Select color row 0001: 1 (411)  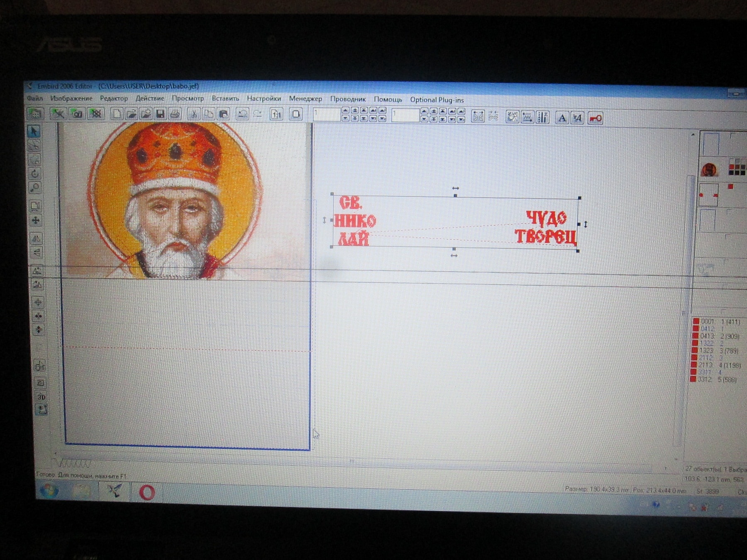(716, 321)
